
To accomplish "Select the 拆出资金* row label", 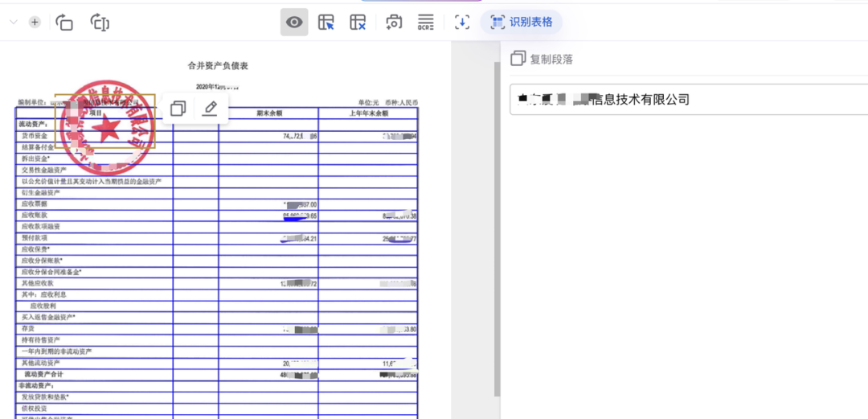I will [36, 158].
